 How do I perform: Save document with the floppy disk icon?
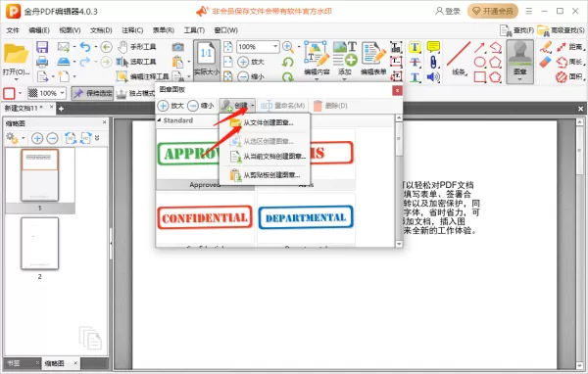pyautogui.click(x=42, y=47)
